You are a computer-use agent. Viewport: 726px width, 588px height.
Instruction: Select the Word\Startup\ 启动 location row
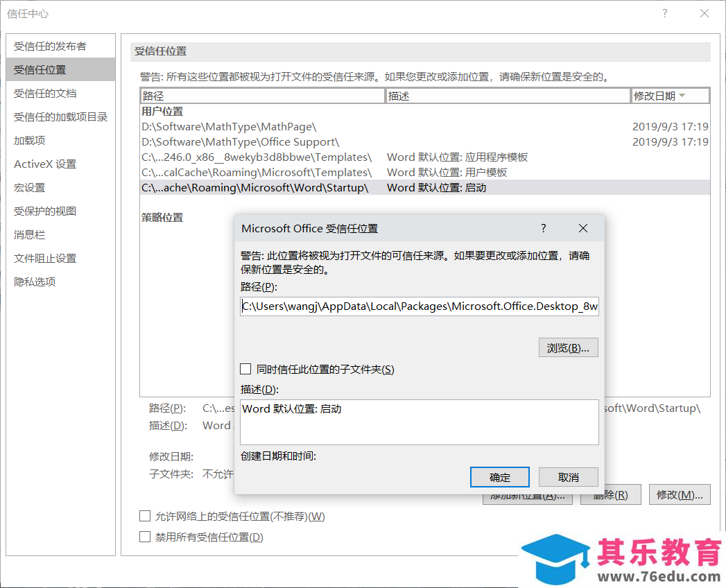pyautogui.click(x=424, y=187)
